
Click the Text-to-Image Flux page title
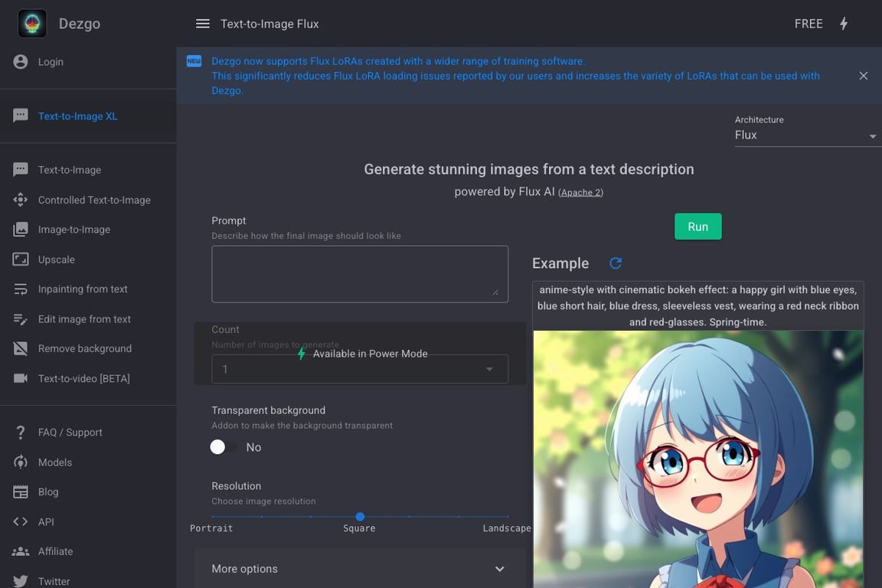(x=269, y=24)
